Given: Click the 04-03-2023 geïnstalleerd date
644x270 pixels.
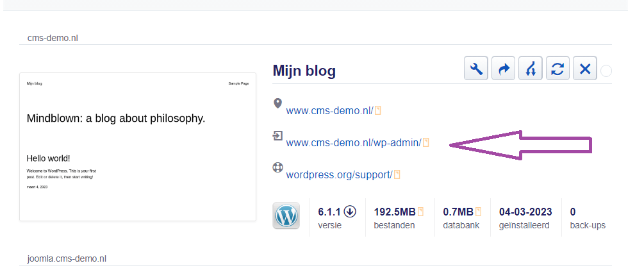Looking at the screenshot, I should (525, 212).
